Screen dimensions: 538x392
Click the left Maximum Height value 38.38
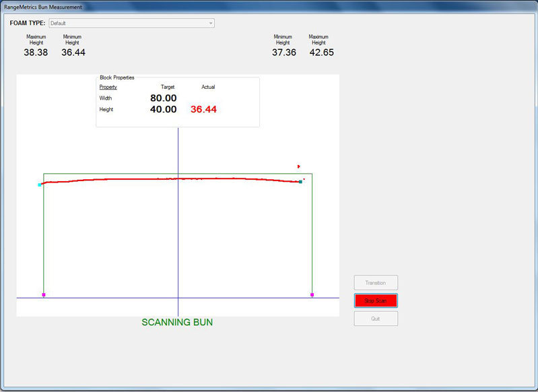(x=36, y=53)
